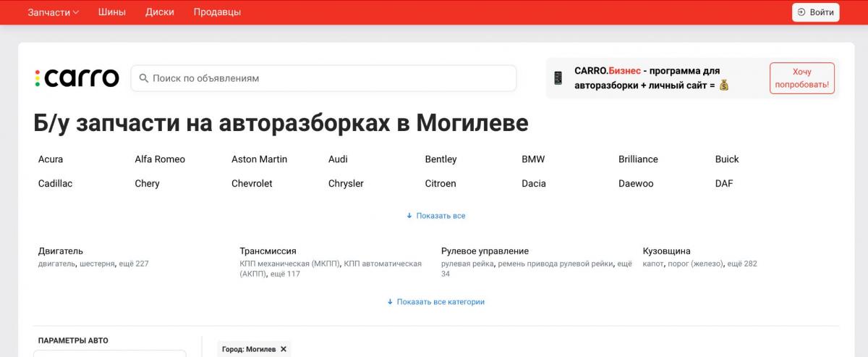Focus the Поиск по объявлениям search field
Viewport: 868px width, 357px height.
click(x=323, y=78)
